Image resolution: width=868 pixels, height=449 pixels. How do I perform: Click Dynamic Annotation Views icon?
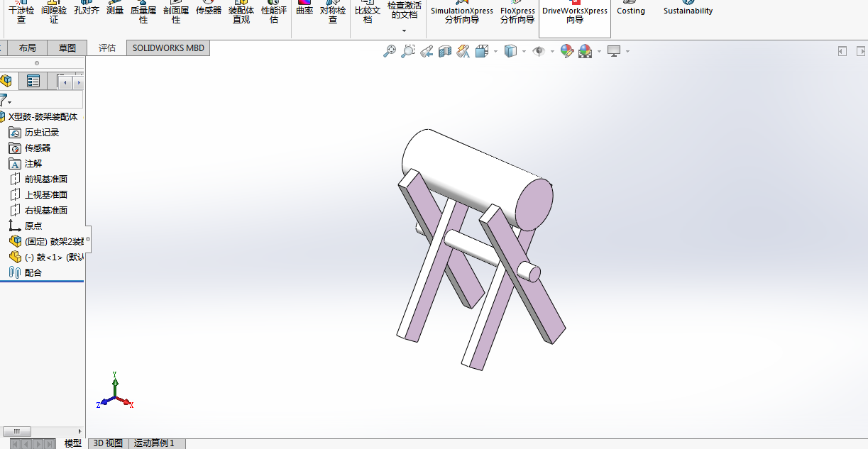[x=463, y=51]
